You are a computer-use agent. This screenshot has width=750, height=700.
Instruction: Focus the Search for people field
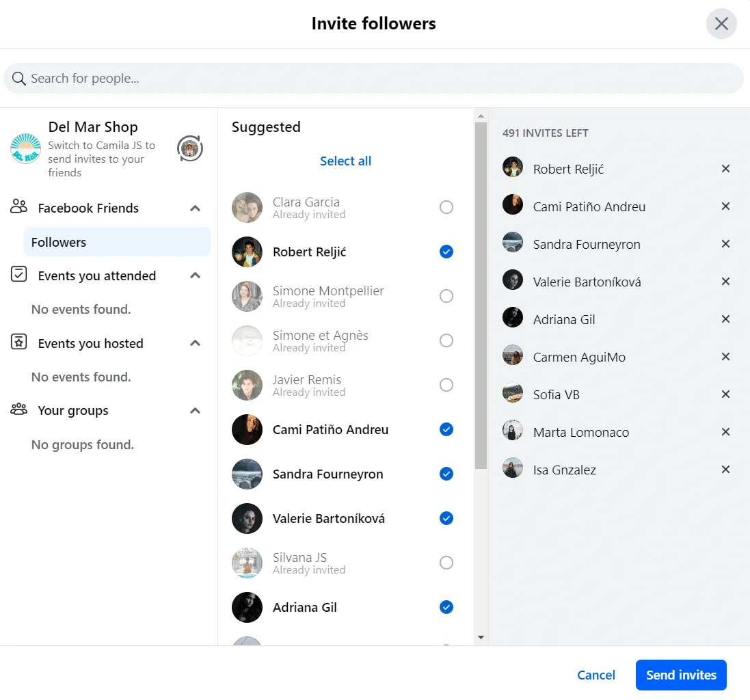click(373, 79)
